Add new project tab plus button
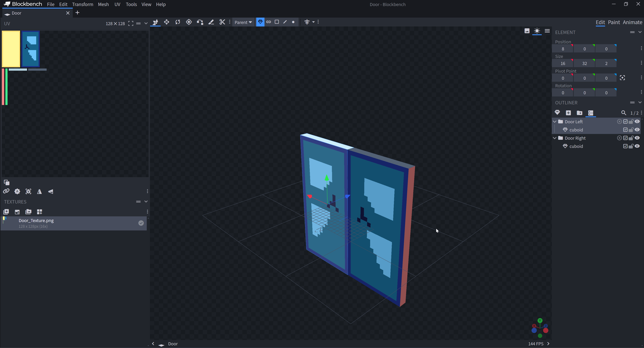 [77, 13]
